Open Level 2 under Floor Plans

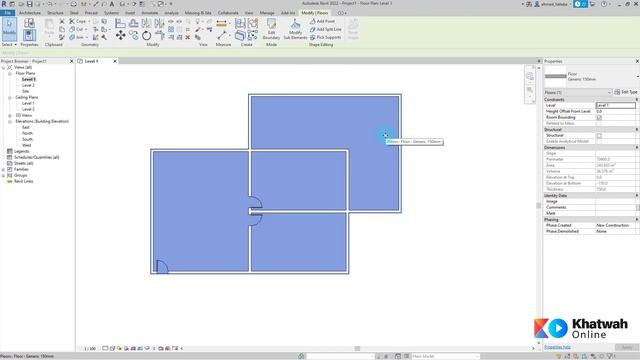[28, 85]
